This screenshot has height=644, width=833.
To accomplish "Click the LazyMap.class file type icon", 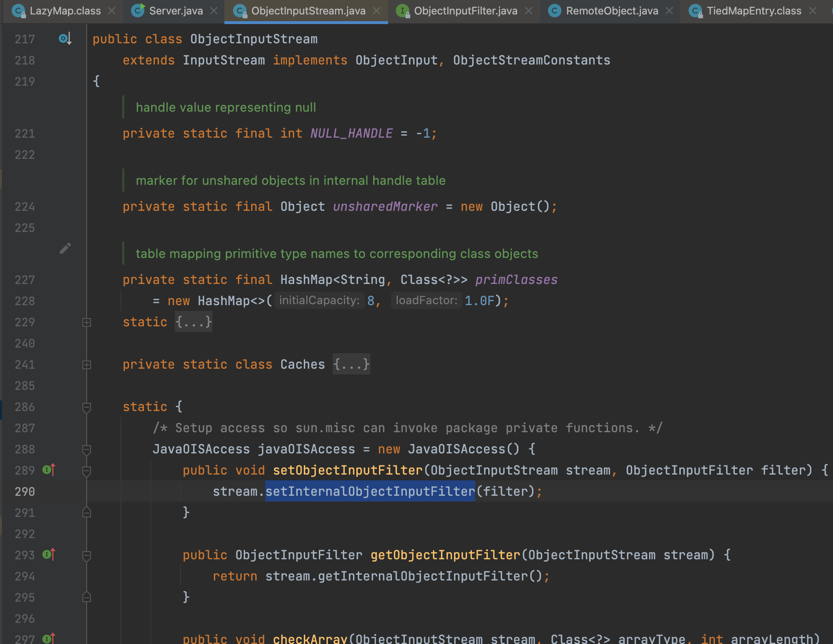I will click(x=18, y=11).
